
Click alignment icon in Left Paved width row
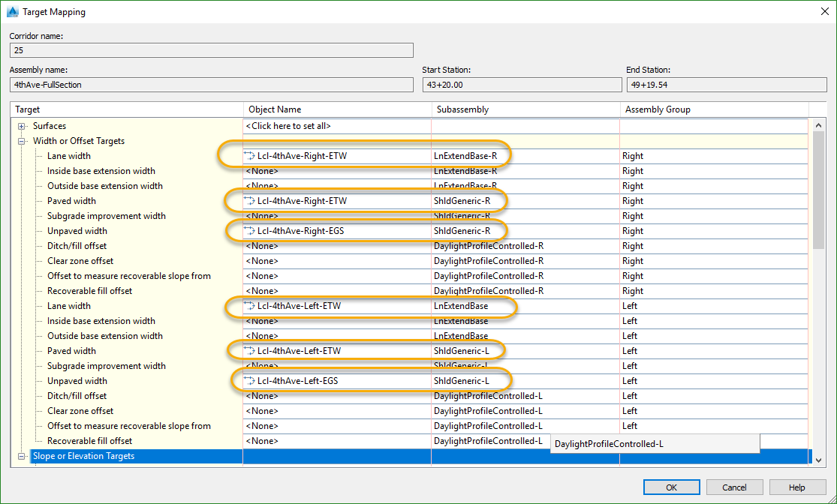pos(250,351)
